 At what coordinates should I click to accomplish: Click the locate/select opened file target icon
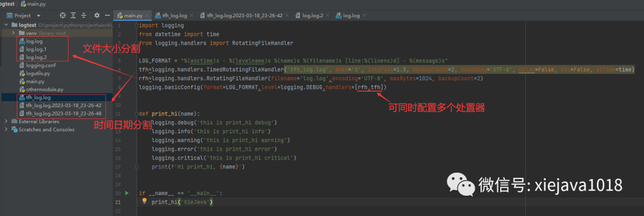[x=63, y=15]
